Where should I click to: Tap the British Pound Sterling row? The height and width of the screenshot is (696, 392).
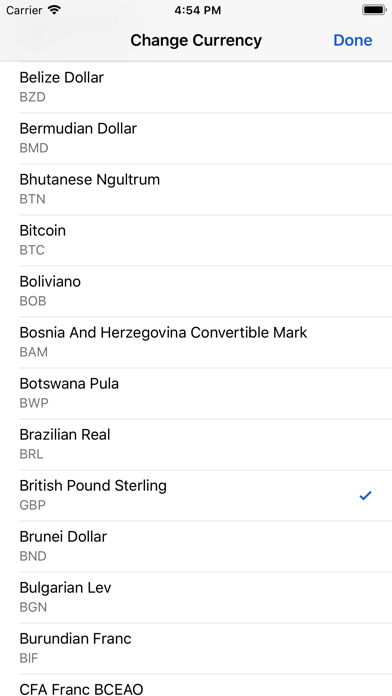pos(196,495)
